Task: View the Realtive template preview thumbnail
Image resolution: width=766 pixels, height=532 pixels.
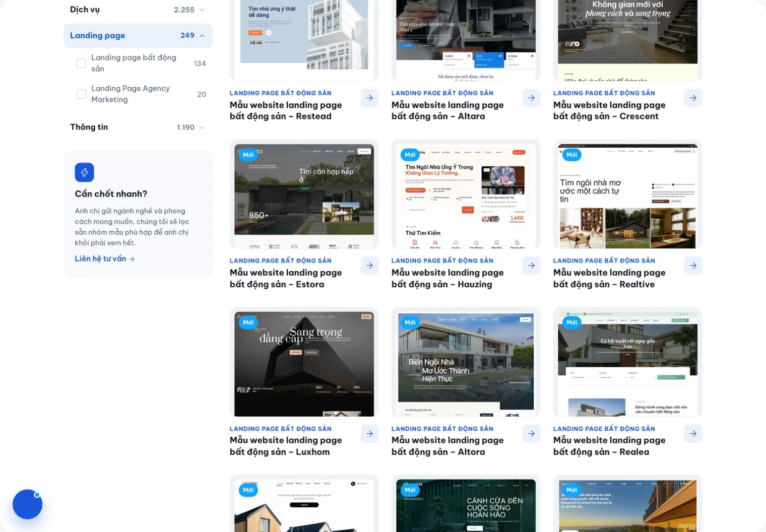Action: coord(627,194)
